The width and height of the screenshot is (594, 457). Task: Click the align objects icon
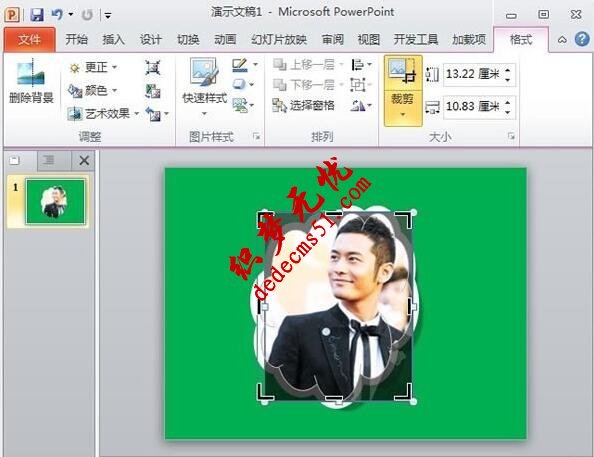(358, 65)
